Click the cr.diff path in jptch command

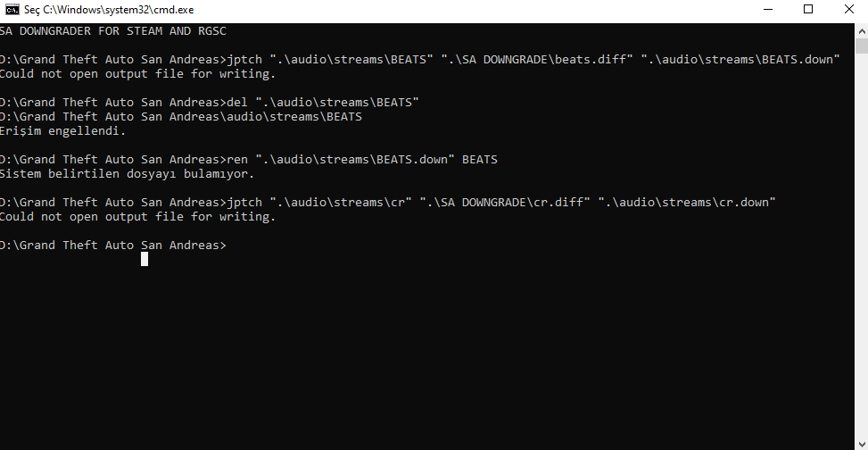[x=506, y=203]
